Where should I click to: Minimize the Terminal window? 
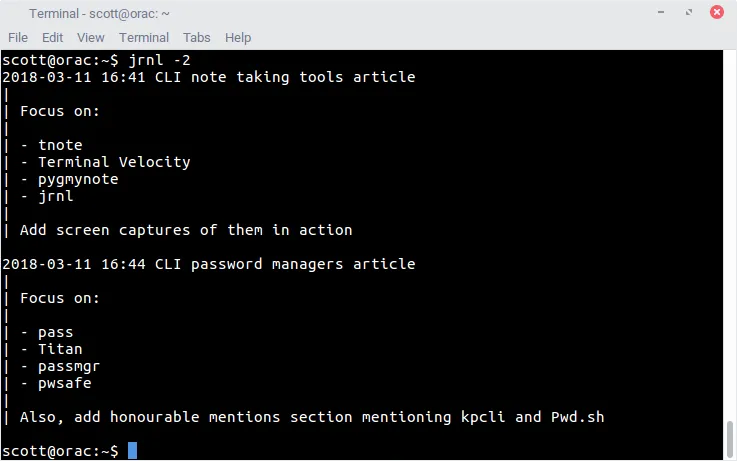click(662, 13)
